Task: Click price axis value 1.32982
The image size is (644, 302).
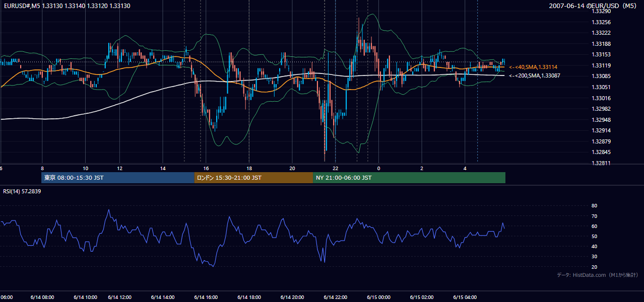Action: click(601, 109)
